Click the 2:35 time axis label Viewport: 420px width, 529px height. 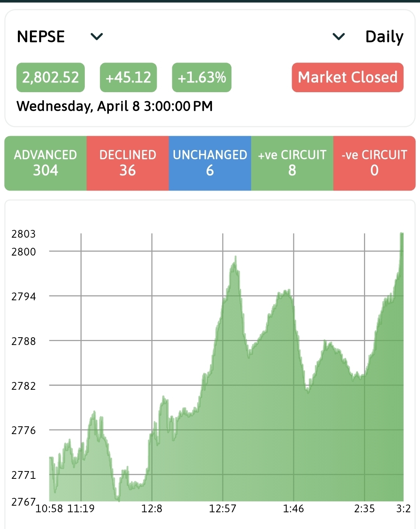364,508
